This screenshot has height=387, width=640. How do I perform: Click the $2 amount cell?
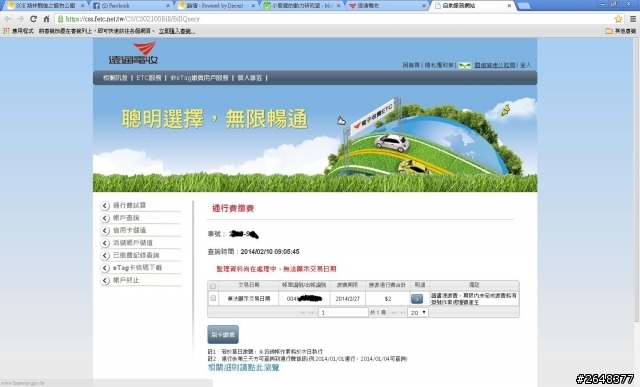click(388, 299)
